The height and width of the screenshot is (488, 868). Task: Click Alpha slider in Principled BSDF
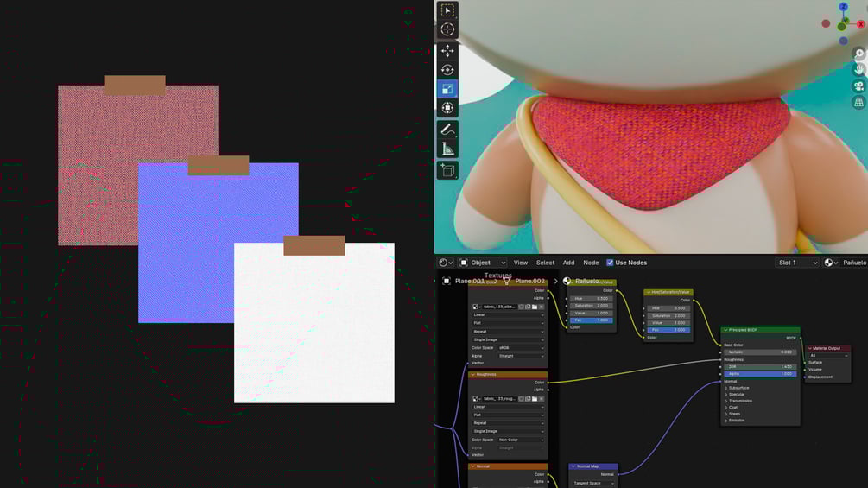coord(760,374)
